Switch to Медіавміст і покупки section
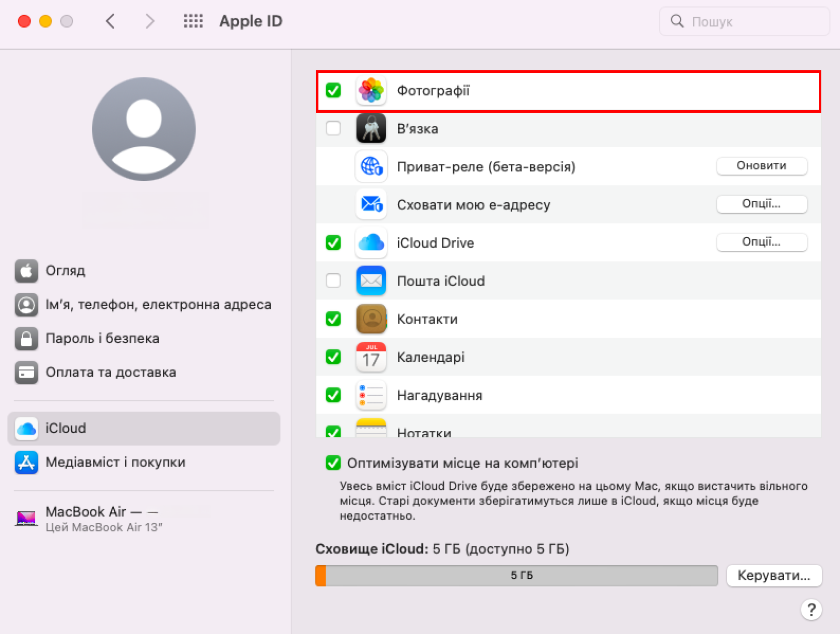Viewport: 840px width, 634px height. pyautogui.click(x=115, y=462)
